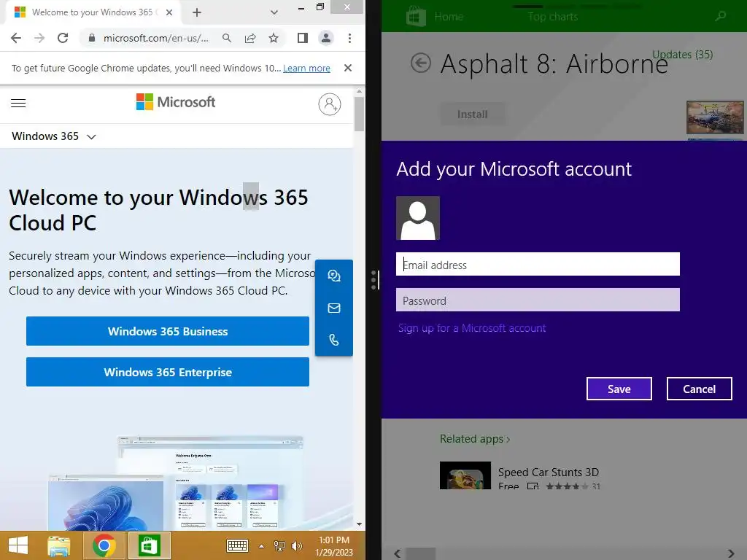Open a new Chrome tab
This screenshot has width=747, height=560.
(x=197, y=12)
